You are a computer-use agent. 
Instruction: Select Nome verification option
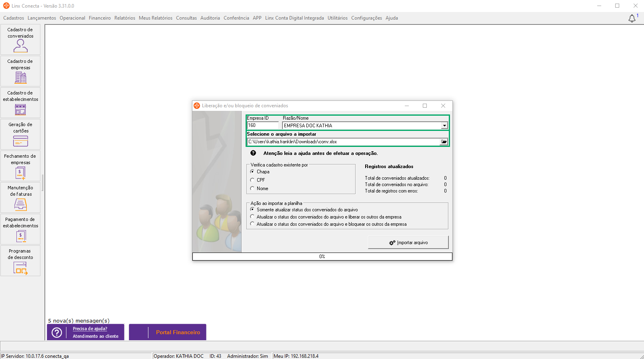[252, 189]
